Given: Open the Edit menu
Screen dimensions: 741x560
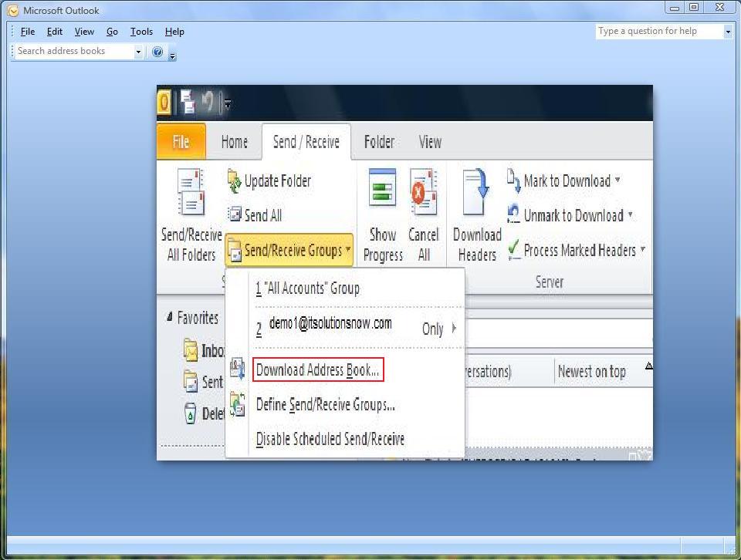Looking at the screenshot, I should pos(54,32).
